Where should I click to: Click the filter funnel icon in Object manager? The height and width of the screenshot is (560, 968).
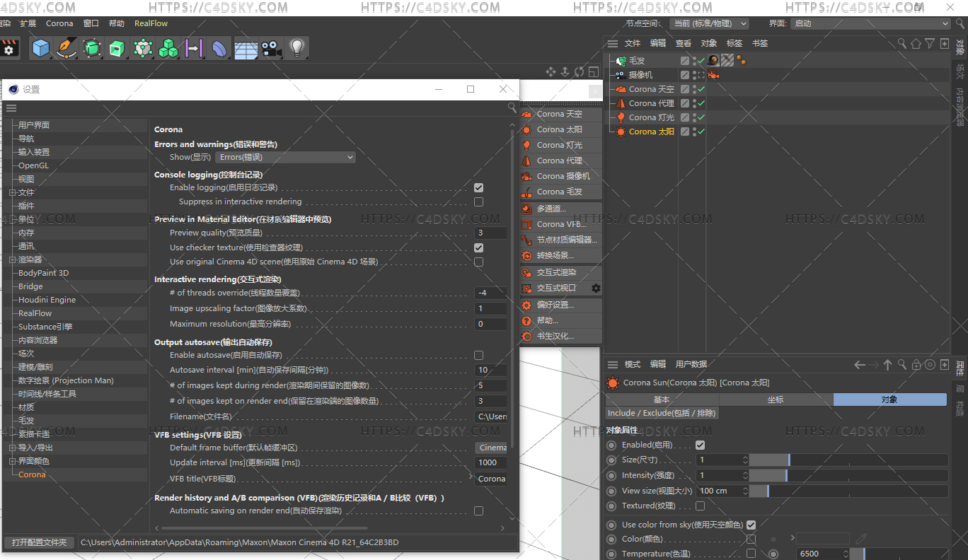tap(930, 43)
